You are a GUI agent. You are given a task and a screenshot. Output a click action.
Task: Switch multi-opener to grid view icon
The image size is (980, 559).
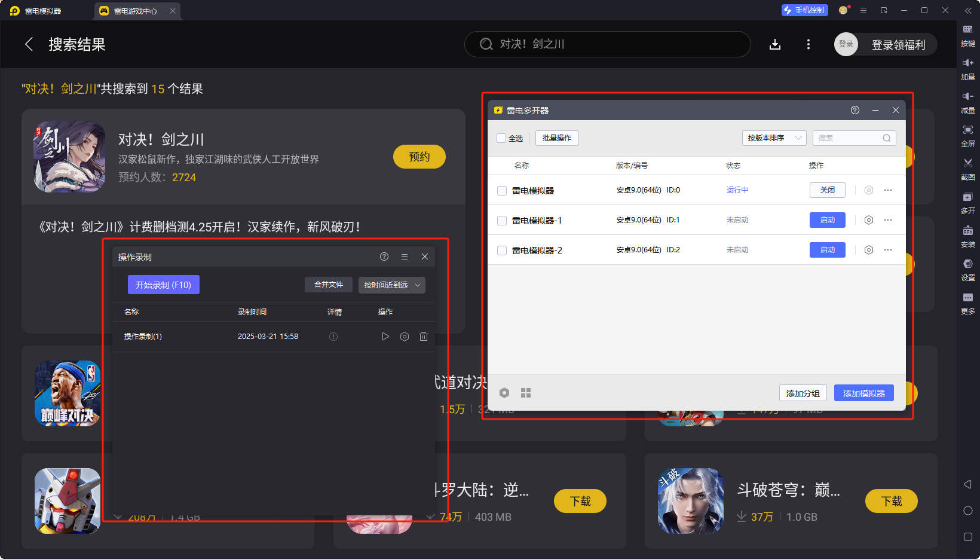[526, 393]
